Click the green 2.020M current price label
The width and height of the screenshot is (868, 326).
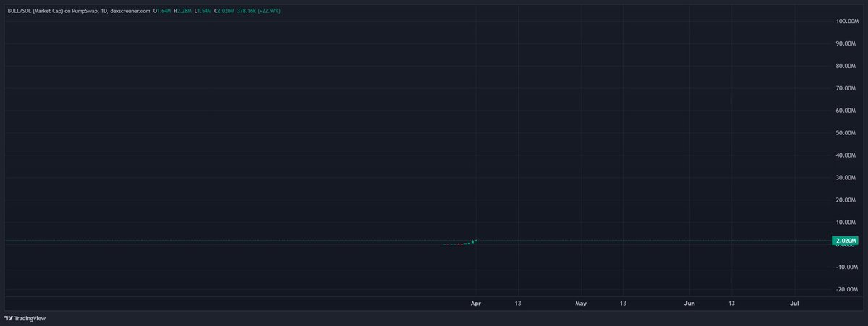[x=846, y=240]
